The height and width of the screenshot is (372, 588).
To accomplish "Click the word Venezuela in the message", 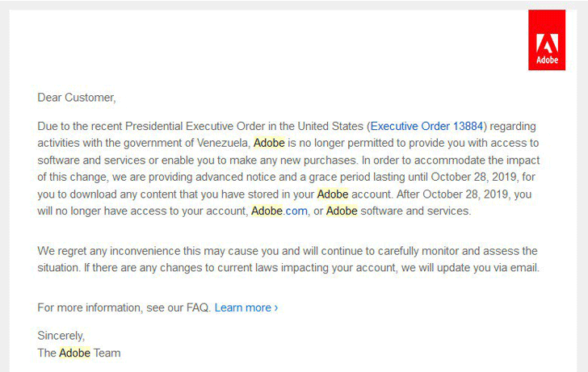I will click(x=224, y=143).
